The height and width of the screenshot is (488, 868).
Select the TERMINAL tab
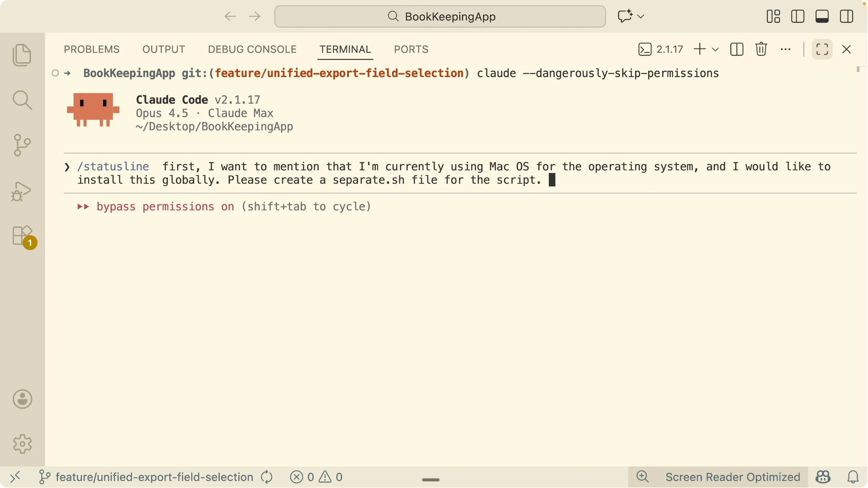point(345,49)
